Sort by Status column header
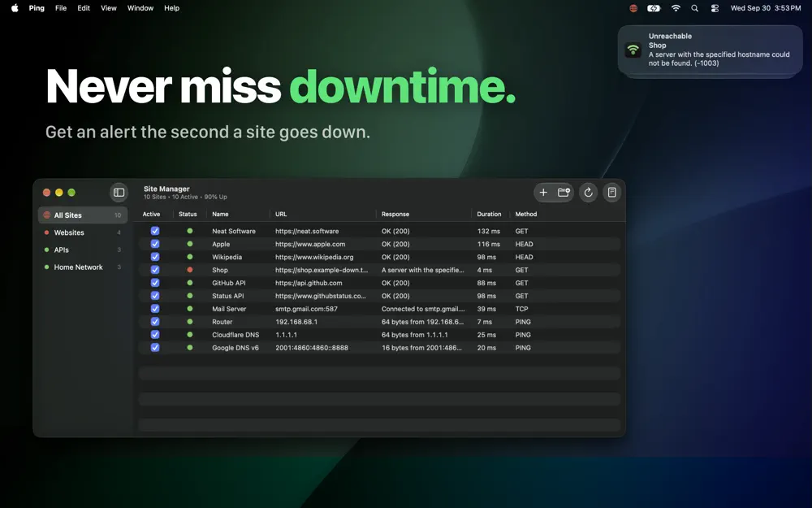The image size is (812, 508). (x=188, y=214)
